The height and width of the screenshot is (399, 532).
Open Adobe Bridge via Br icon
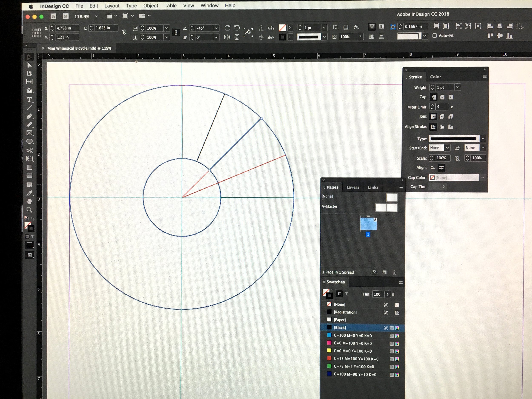pos(53,16)
